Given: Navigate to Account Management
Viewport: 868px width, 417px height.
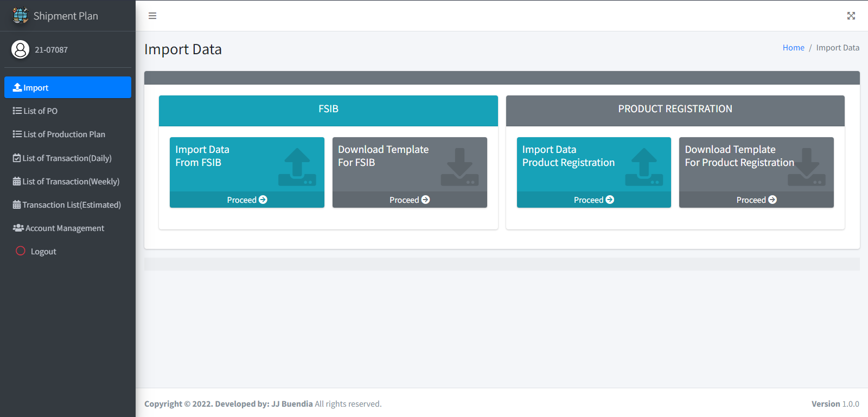Looking at the screenshot, I should [65, 228].
